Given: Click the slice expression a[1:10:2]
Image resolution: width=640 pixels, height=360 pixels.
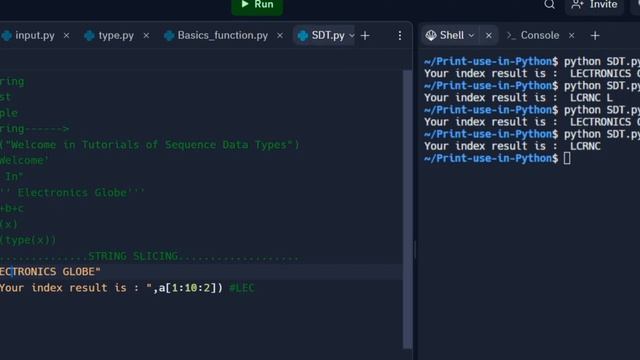Looking at the screenshot, I should pyautogui.click(x=191, y=288).
